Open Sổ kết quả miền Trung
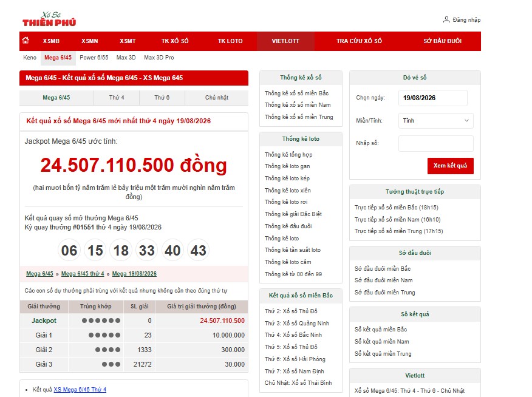 coord(383,354)
